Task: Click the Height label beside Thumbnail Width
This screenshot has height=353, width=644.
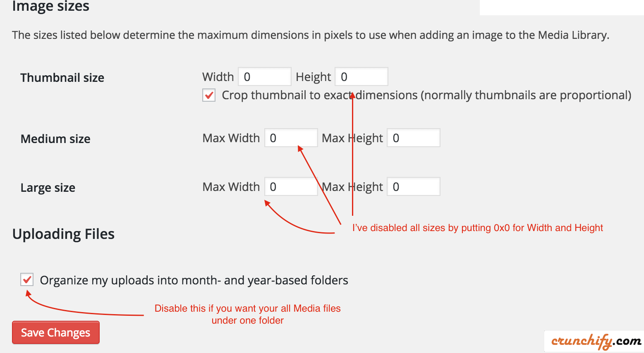Action: [x=314, y=77]
